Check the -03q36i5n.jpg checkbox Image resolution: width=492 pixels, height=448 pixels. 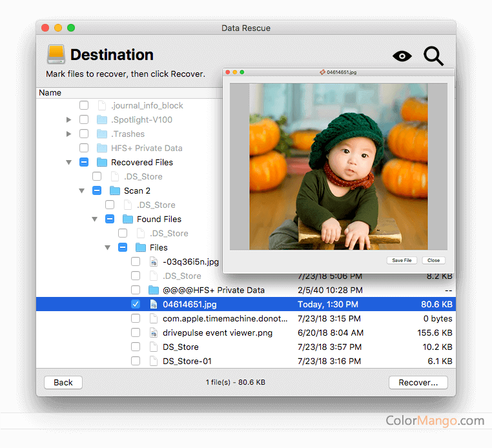(136, 262)
